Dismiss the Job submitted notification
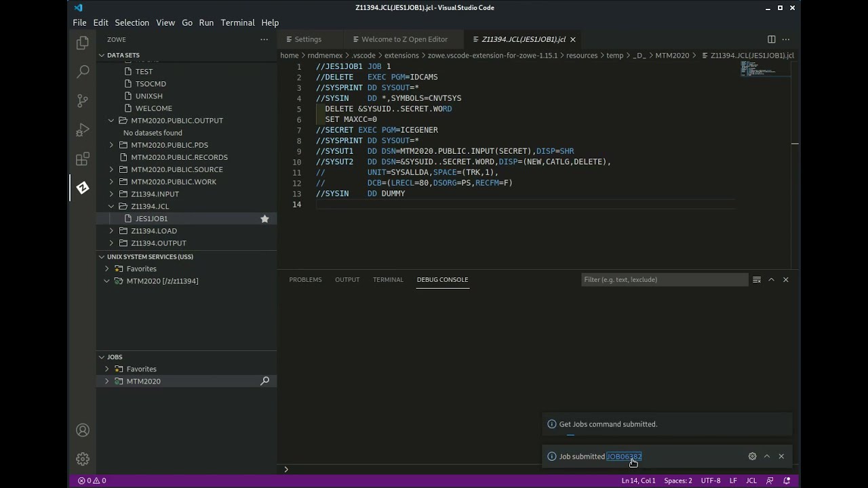 [781, 456]
